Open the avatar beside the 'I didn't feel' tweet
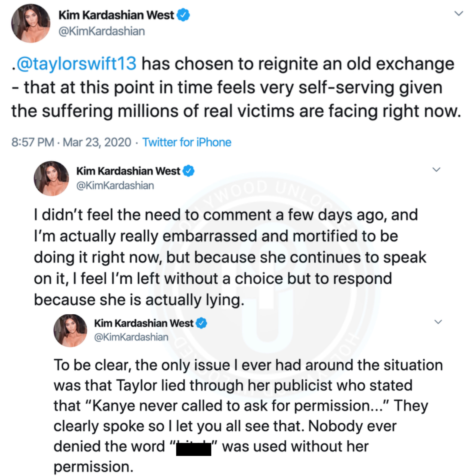Image resolution: width=476 pixels, height=476 pixels. click(51, 178)
